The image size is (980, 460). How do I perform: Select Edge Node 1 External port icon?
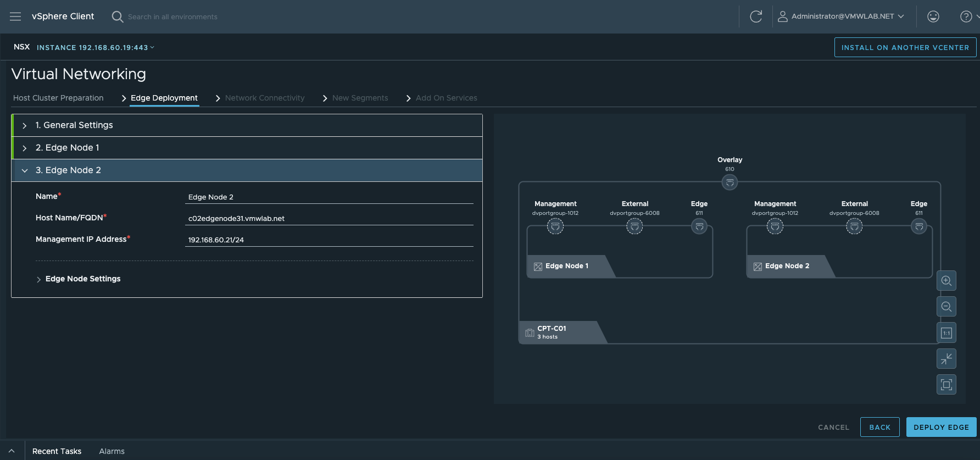[x=634, y=226]
